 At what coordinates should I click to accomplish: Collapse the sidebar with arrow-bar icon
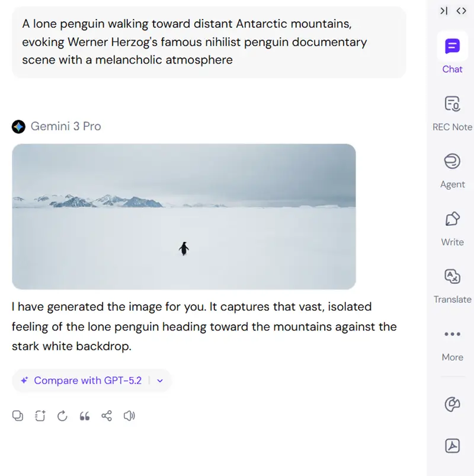click(444, 11)
